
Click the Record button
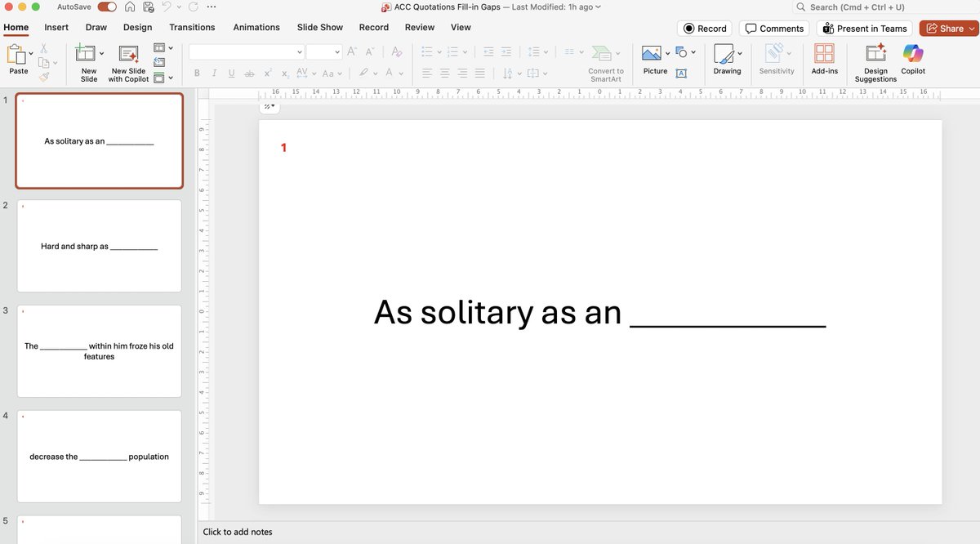click(x=705, y=28)
